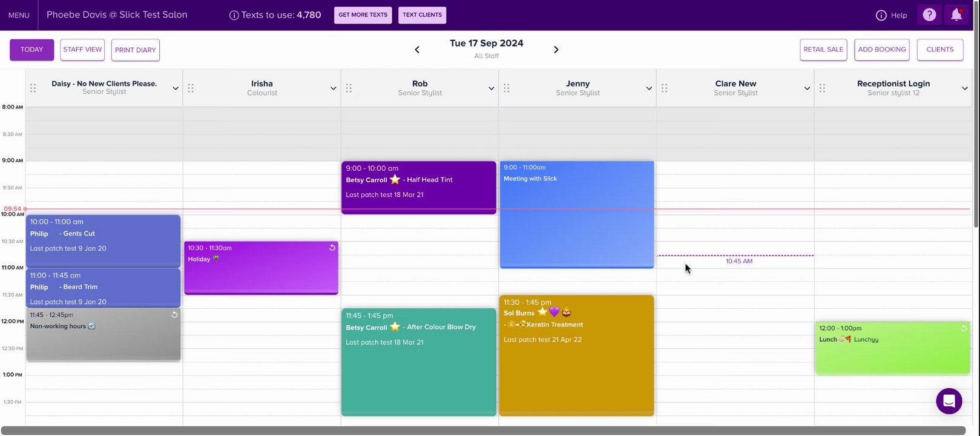
Task: Click the info icon beside Help
Action: point(881,15)
